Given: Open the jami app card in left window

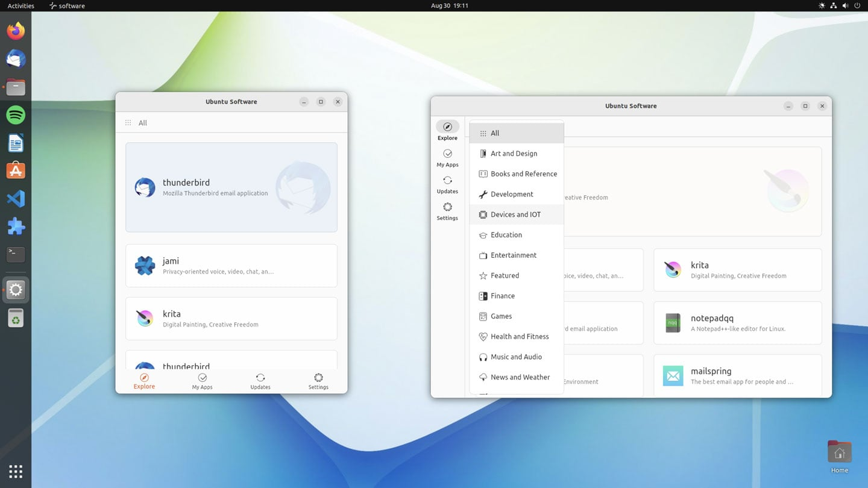Looking at the screenshot, I should (231, 266).
